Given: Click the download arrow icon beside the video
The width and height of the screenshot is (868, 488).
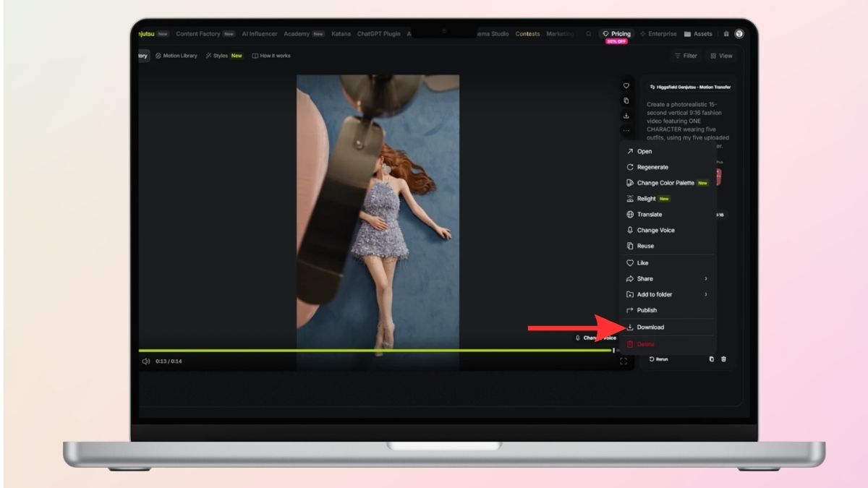Looking at the screenshot, I should [x=626, y=116].
